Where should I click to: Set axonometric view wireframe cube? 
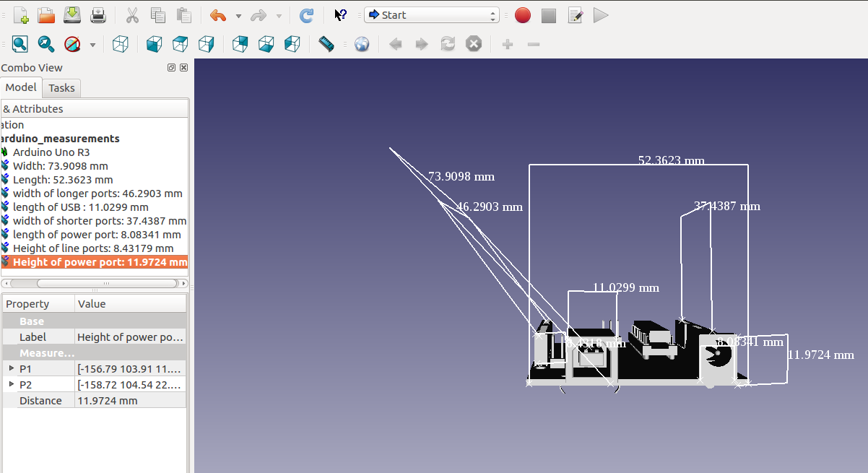121,44
